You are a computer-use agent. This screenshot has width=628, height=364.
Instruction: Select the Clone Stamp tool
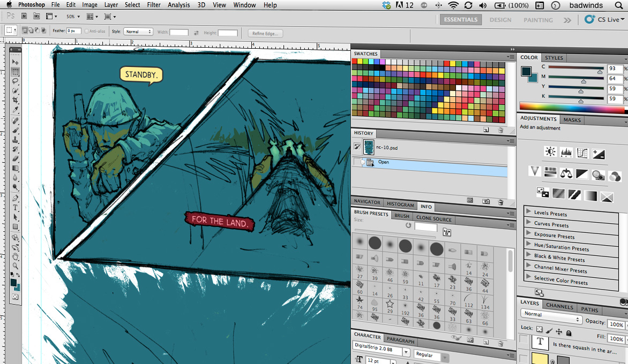[15, 140]
